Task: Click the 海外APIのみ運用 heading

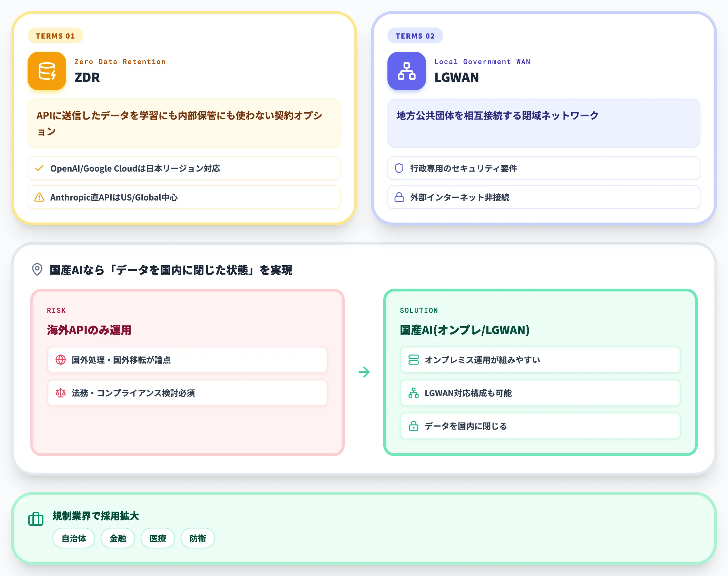Action: click(89, 330)
